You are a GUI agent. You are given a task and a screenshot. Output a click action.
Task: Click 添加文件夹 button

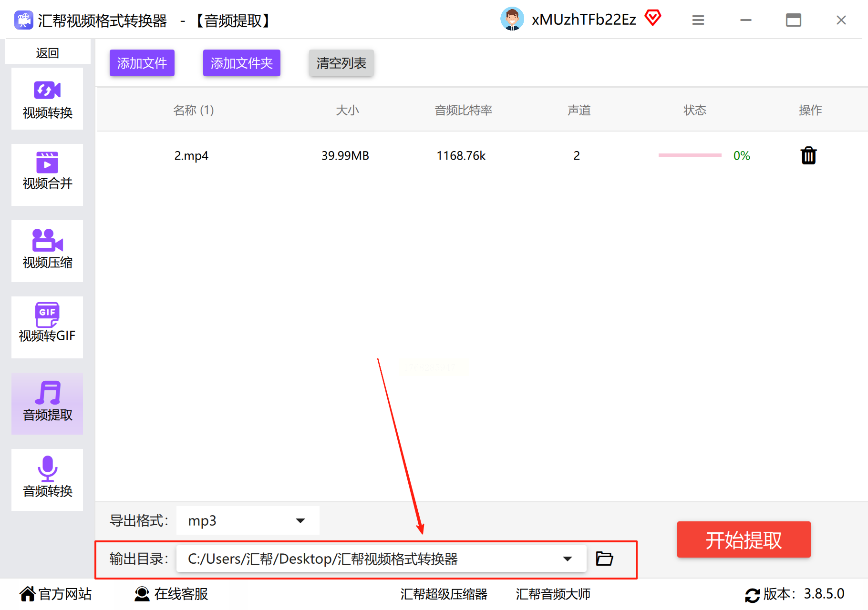[242, 63]
